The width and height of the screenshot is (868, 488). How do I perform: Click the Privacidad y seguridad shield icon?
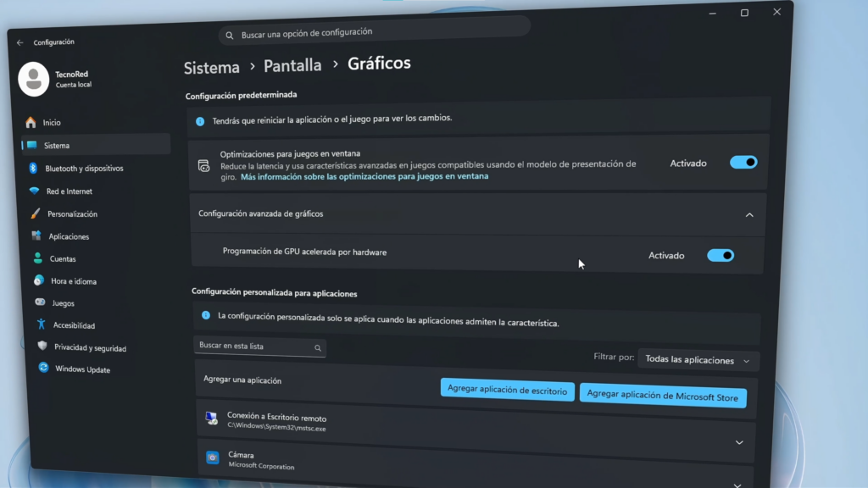click(x=42, y=347)
